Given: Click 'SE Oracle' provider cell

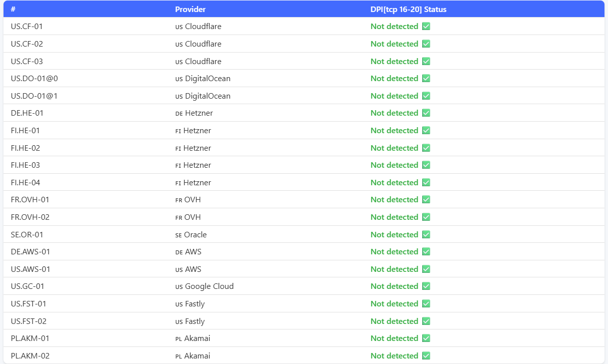Looking at the screenshot, I should [x=191, y=234].
